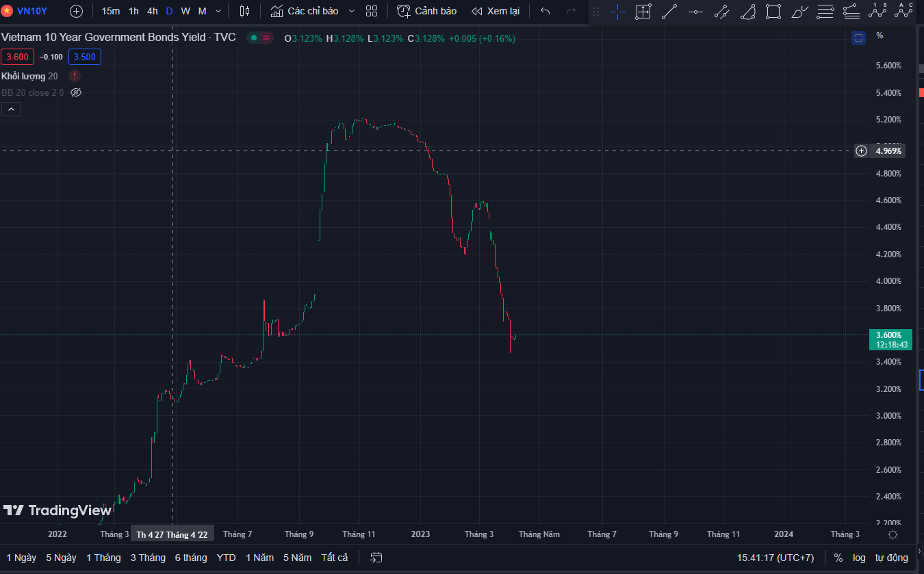Select the rectangle shape drawing tool
This screenshot has height=574, width=924.
(x=773, y=11)
